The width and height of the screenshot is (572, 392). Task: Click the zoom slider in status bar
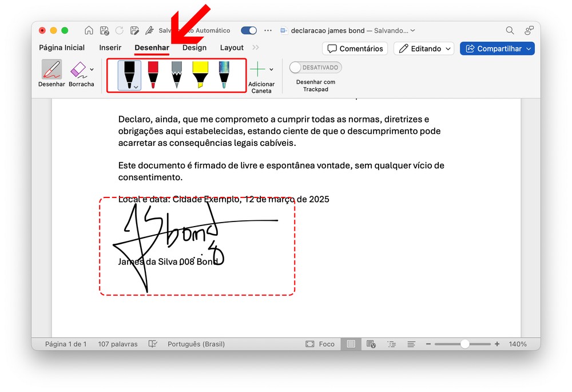(464, 344)
